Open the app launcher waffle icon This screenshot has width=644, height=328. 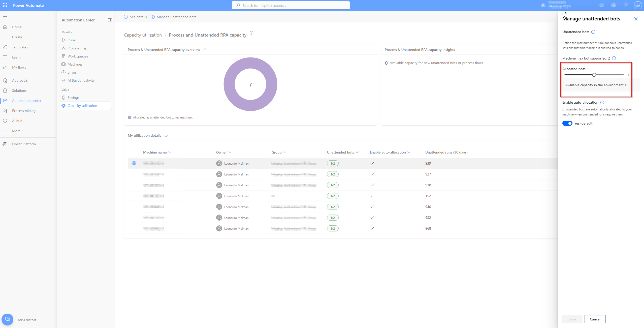pyautogui.click(x=5, y=5)
